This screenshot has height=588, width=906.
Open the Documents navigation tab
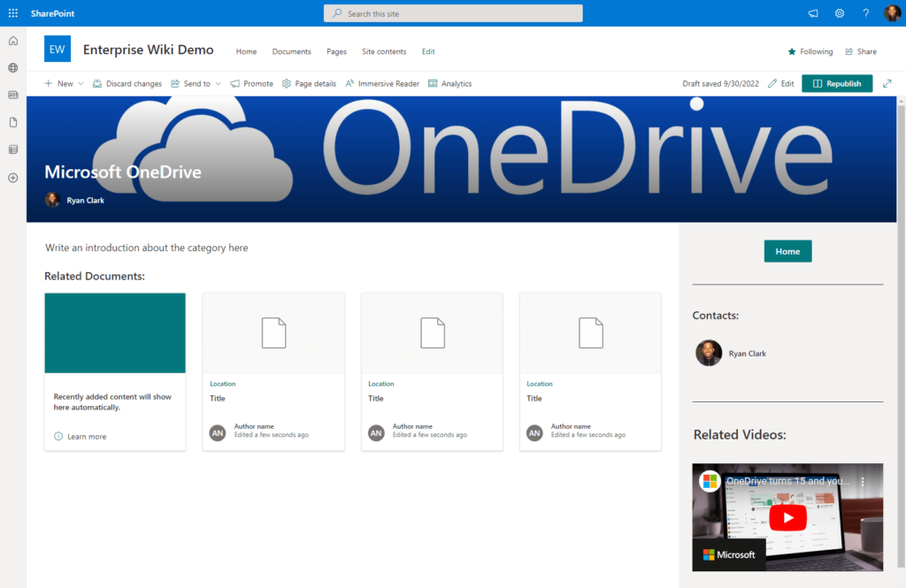[x=292, y=51]
